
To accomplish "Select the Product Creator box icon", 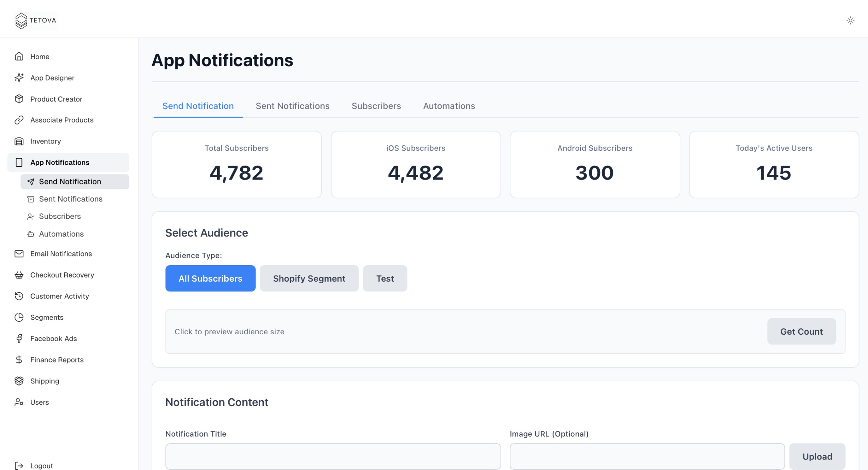I will pyautogui.click(x=19, y=99).
